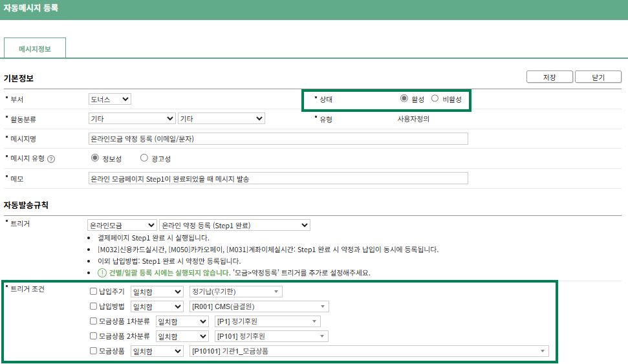Open the 모금상품 2차분류 일치함 dropdown
628x364 pixels.
(x=182, y=336)
